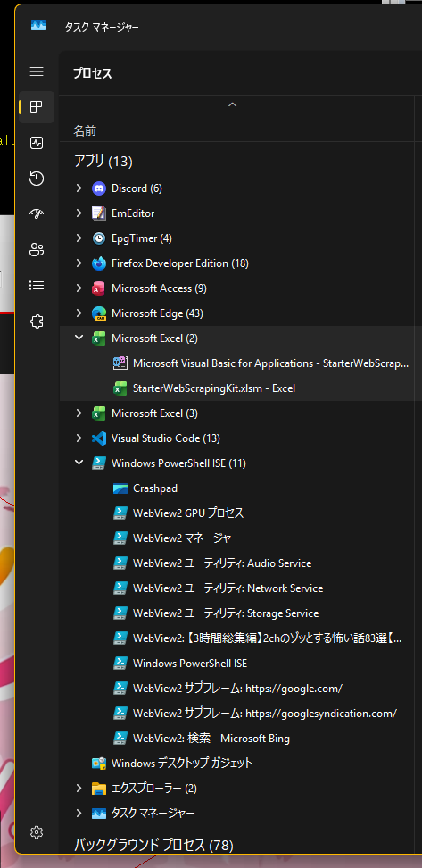Click the Windows PowerShell ISE (11) icon

98,463
